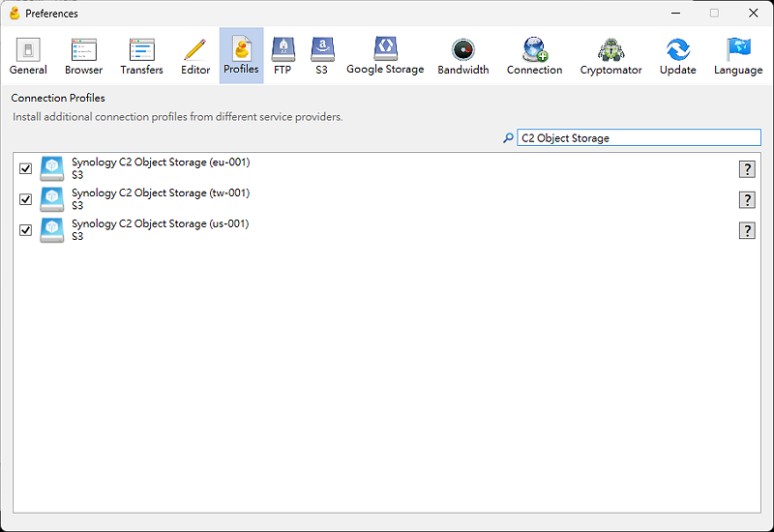Open help for the tw-001 profile

pyautogui.click(x=747, y=200)
